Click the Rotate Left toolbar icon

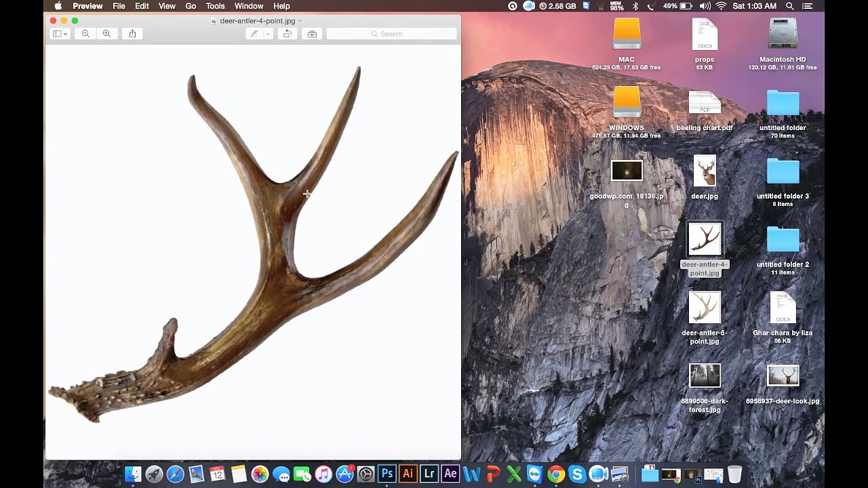[x=287, y=34]
